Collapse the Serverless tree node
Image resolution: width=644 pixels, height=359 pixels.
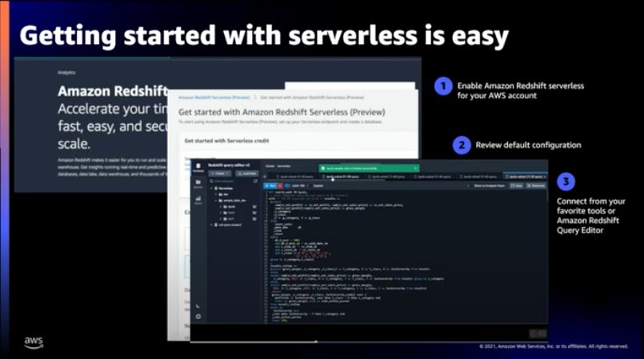[211, 189]
